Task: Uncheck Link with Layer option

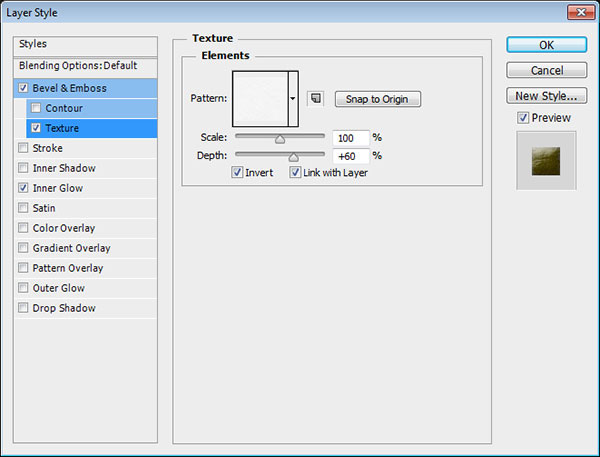Action: 295,172
